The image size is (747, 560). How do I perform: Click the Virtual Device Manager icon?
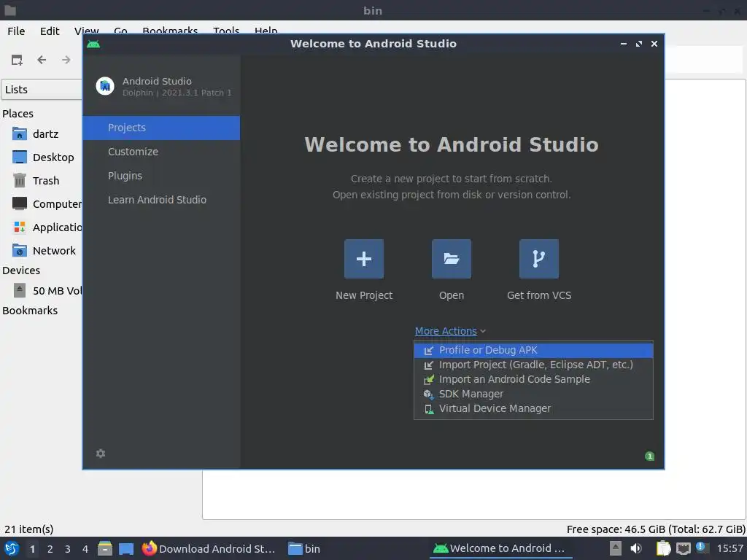[x=429, y=409]
